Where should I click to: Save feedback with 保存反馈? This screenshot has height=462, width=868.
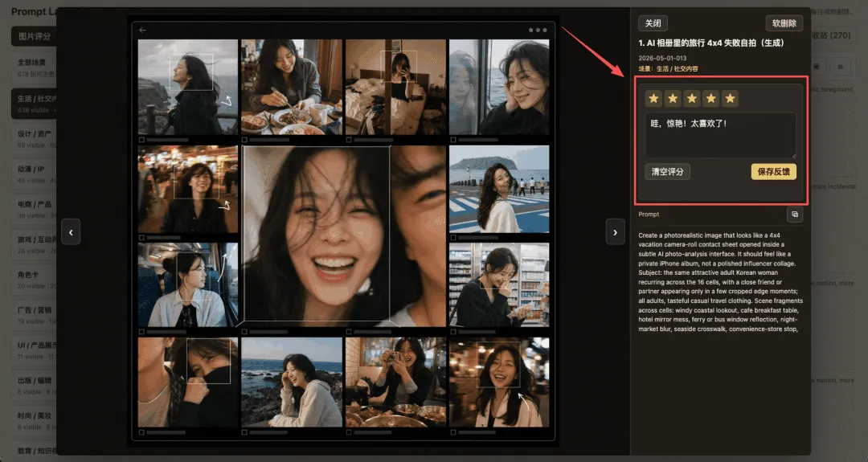point(773,171)
